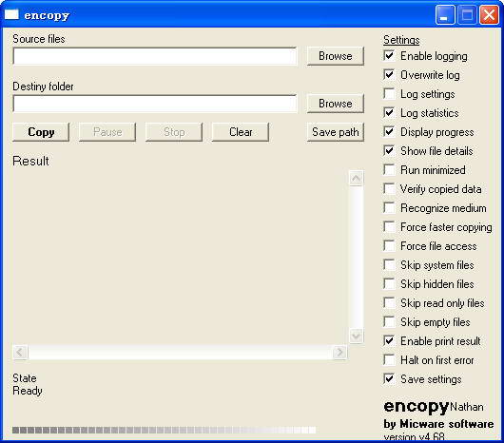Image resolution: width=504 pixels, height=443 pixels.
Task: Start copying with the Copy button
Action: tap(41, 132)
